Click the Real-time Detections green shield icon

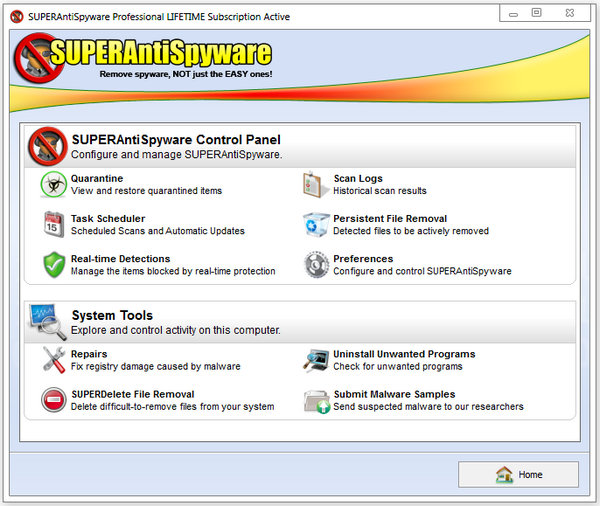(53, 265)
